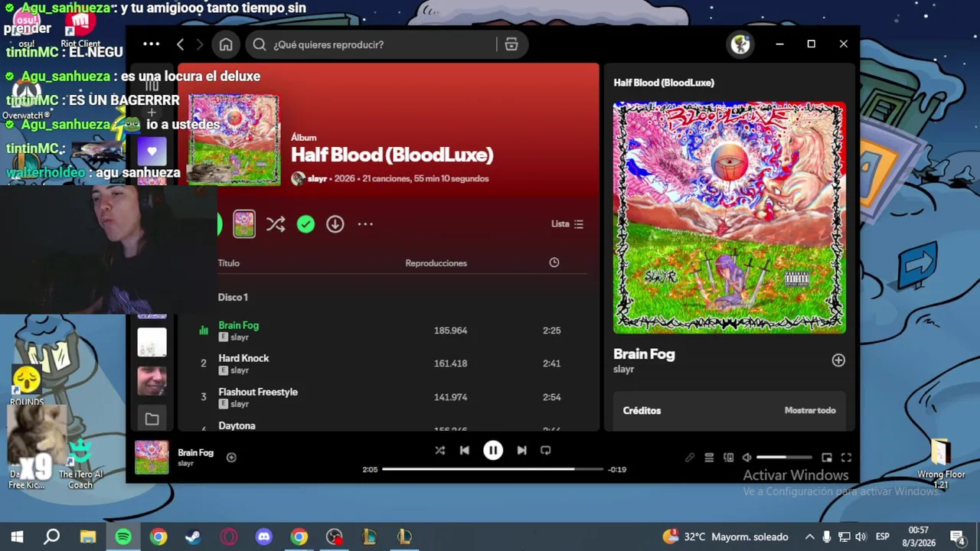
Task: Go back with the left arrow
Action: [x=180, y=44]
